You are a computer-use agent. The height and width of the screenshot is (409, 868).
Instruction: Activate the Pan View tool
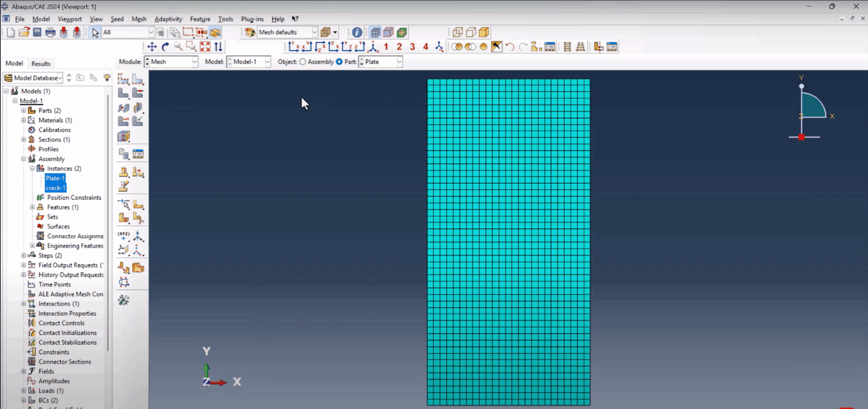(153, 47)
